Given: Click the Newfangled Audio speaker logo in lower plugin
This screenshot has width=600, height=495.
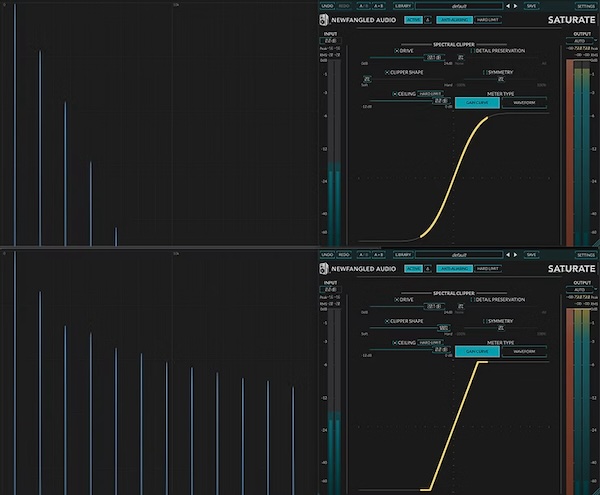Looking at the screenshot, I should 324,269.
